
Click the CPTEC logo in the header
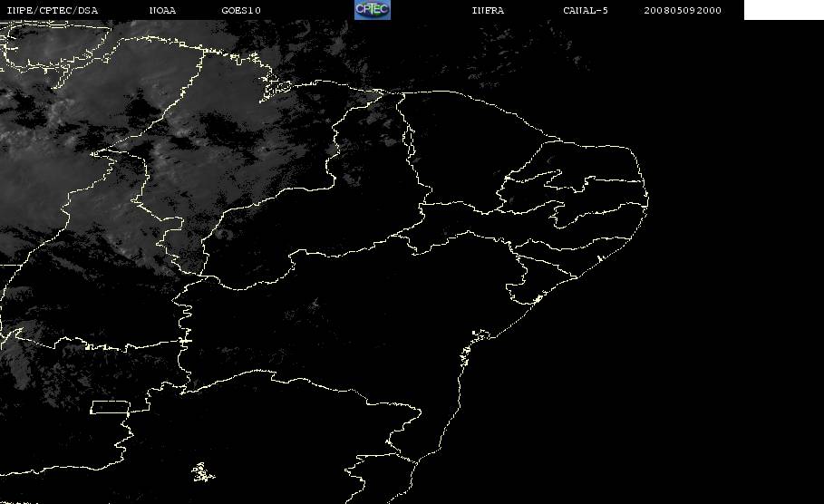(372, 10)
